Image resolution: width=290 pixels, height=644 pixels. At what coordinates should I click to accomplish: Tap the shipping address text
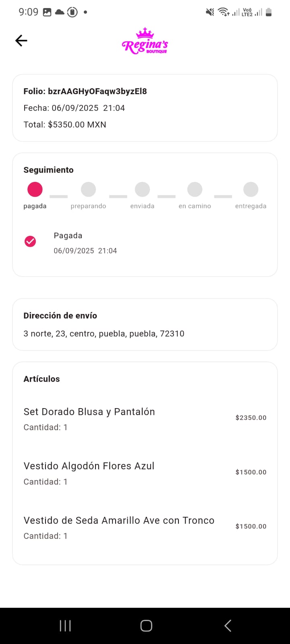click(x=104, y=334)
